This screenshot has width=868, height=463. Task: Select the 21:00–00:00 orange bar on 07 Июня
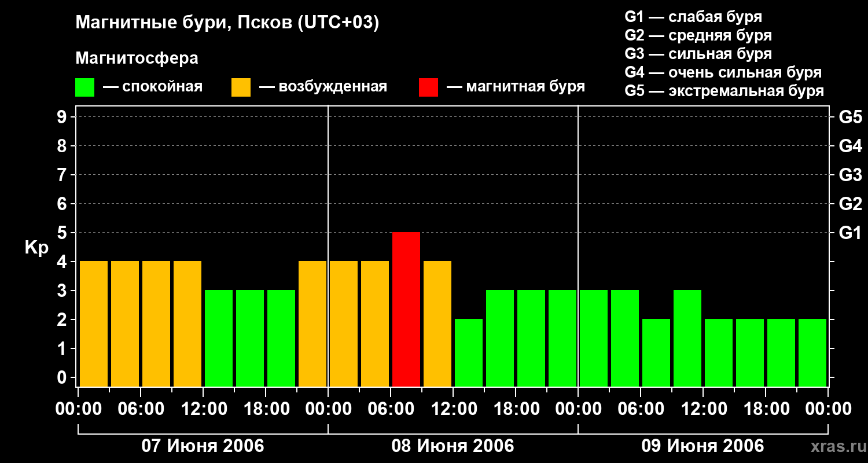point(312,324)
